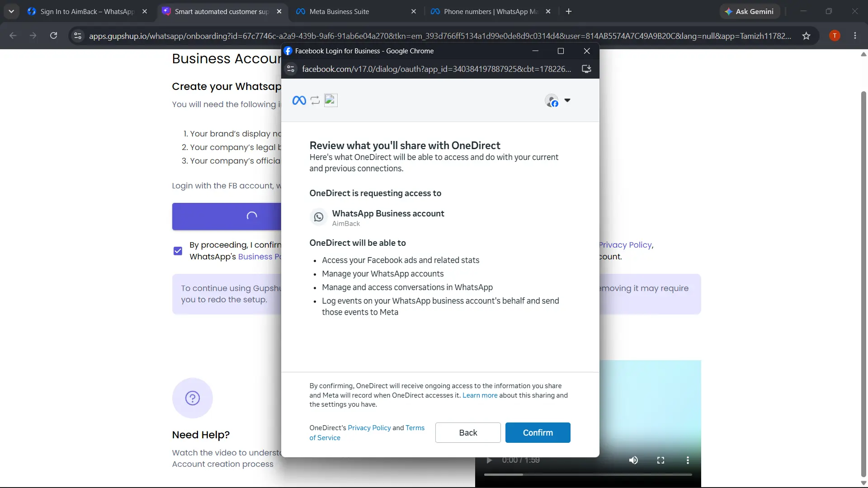Image resolution: width=868 pixels, height=488 pixels.
Task: Open the Privacy Policy link on Gupshup page
Action: click(x=625, y=245)
